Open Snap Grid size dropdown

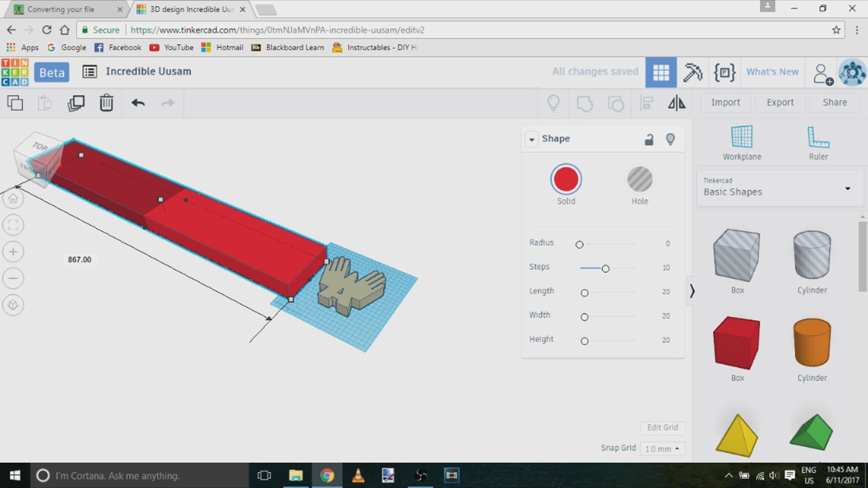click(x=662, y=449)
